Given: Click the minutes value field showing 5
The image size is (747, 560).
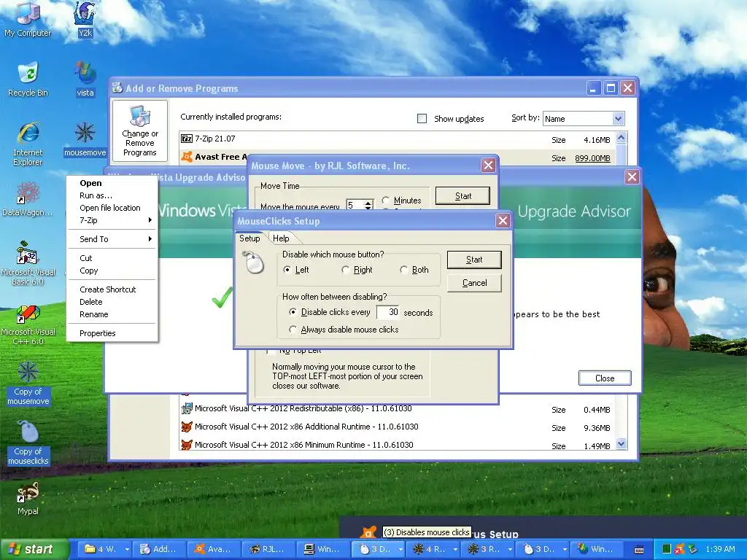Looking at the screenshot, I should 355,205.
